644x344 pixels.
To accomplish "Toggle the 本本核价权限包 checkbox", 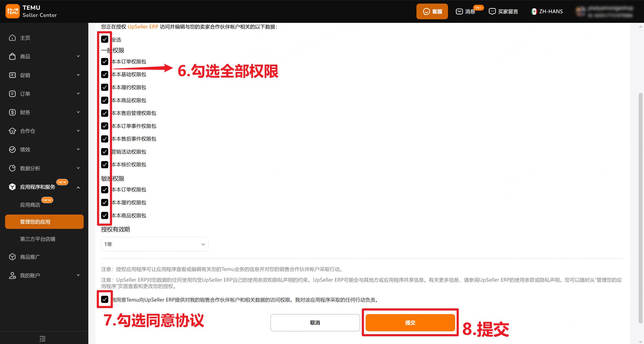I will pyautogui.click(x=105, y=164).
